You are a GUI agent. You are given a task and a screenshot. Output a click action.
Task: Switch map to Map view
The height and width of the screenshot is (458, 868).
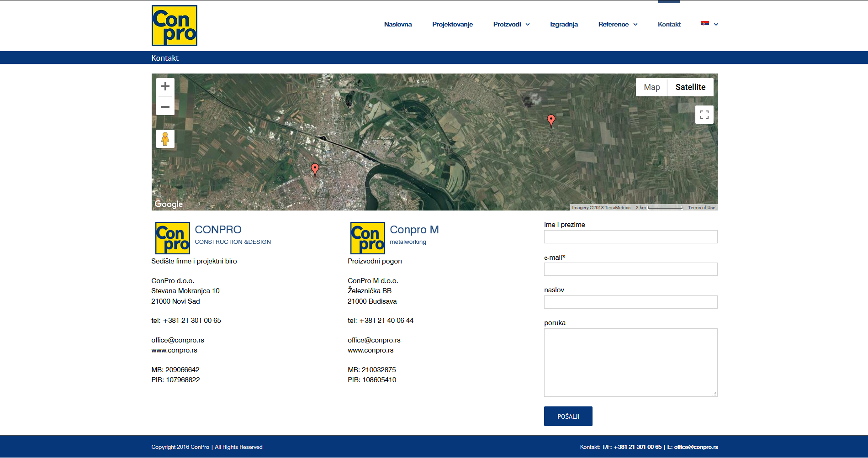pos(651,87)
